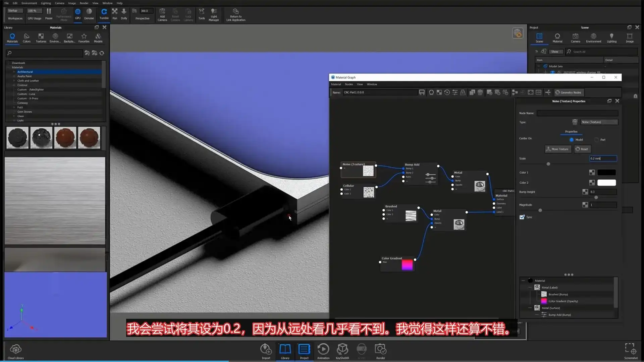Click the Move Texture button
644x362 pixels.
pyautogui.click(x=557, y=149)
